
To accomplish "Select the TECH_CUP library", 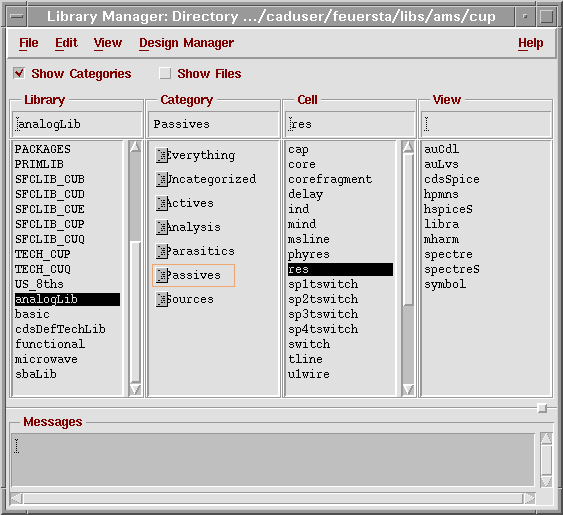I will point(43,254).
